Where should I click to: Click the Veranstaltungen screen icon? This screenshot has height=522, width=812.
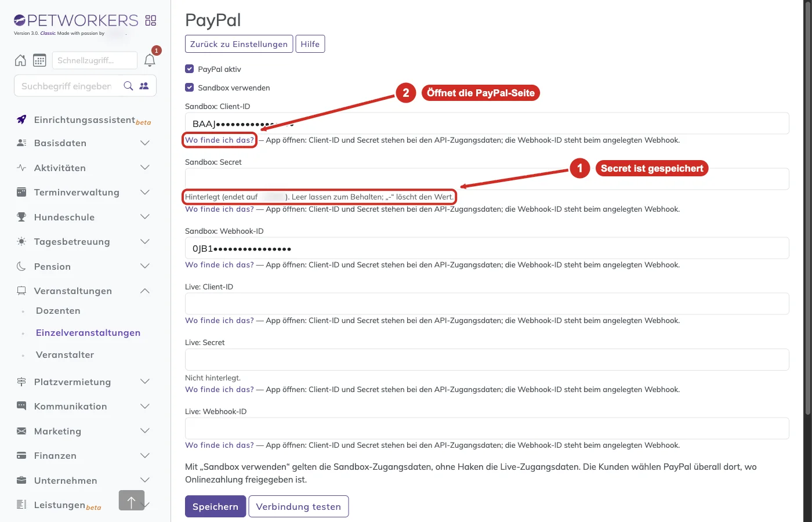pyautogui.click(x=21, y=291)
